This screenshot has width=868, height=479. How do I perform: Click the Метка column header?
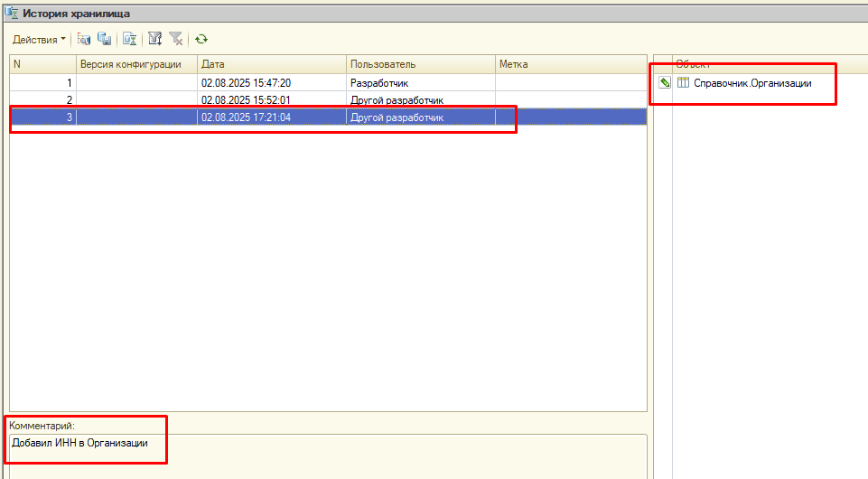tap(571, 64)
